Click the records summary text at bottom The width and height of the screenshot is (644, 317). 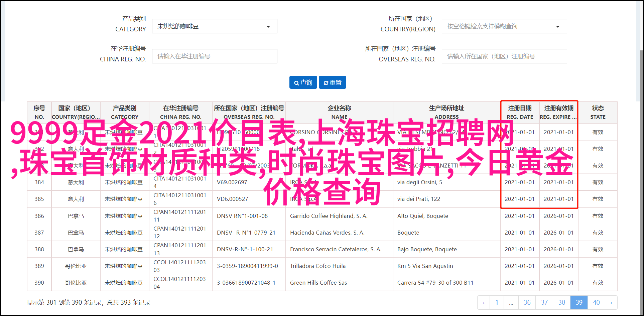89,303
